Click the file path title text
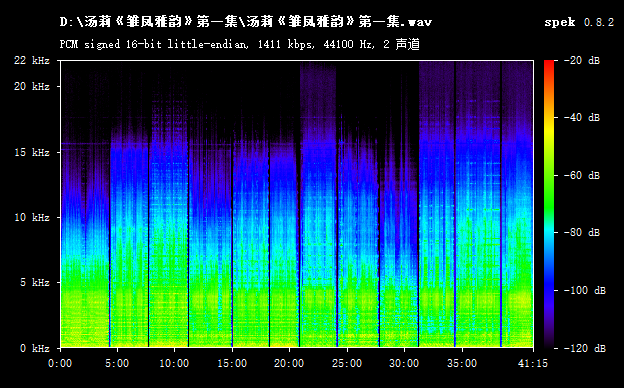Image resolution: width=624 pixels, height=388 pixels. 246,21
